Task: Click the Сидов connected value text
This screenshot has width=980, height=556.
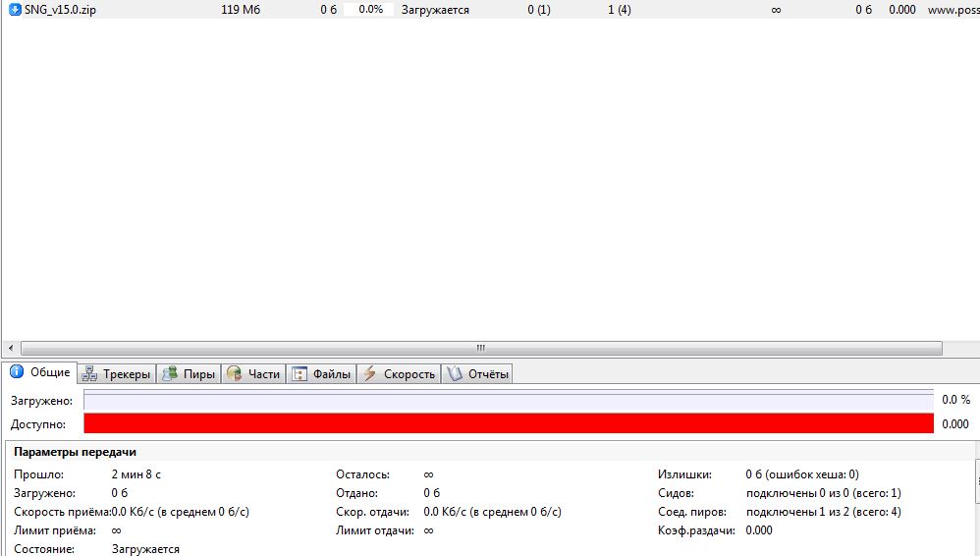Action: (x=824, y=493)
